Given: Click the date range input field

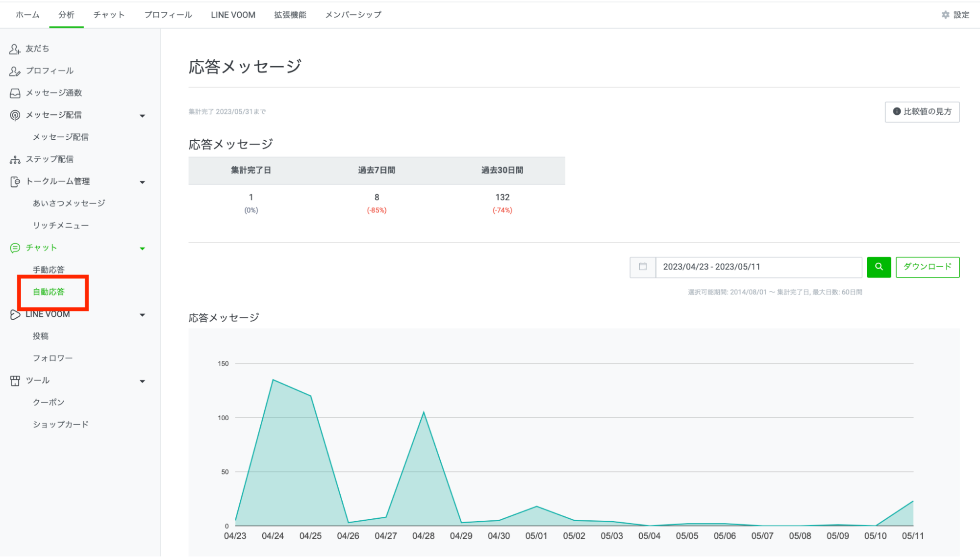Looking at the screenshot, I should coord(757,267).
